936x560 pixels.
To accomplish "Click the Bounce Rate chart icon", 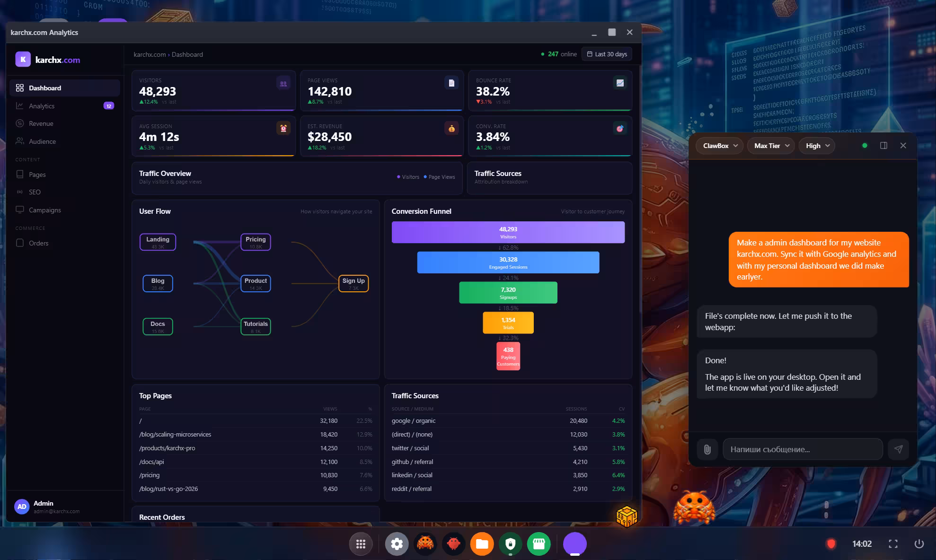I will pyautogui.click(x=620, y=83).
